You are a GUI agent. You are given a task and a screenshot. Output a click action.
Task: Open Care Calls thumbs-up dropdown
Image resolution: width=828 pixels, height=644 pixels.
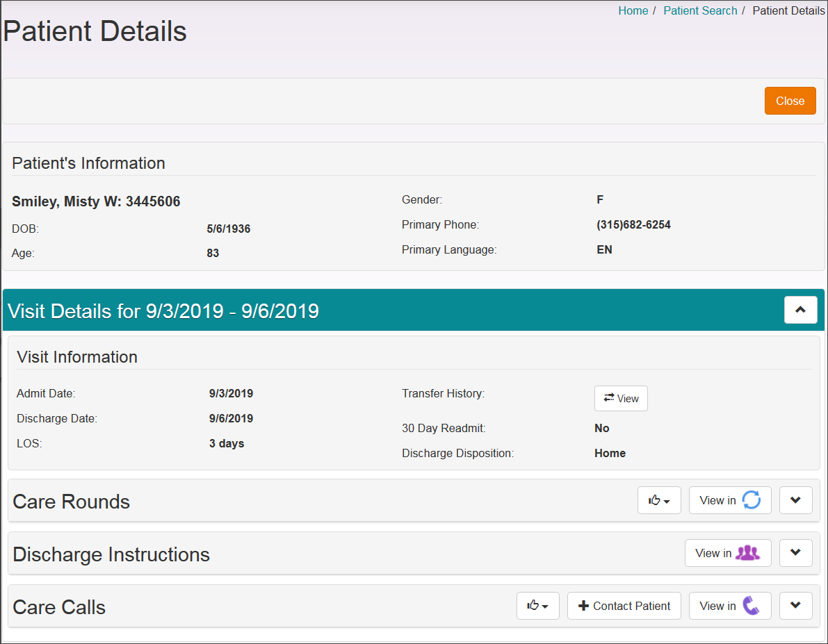[537, 606]
